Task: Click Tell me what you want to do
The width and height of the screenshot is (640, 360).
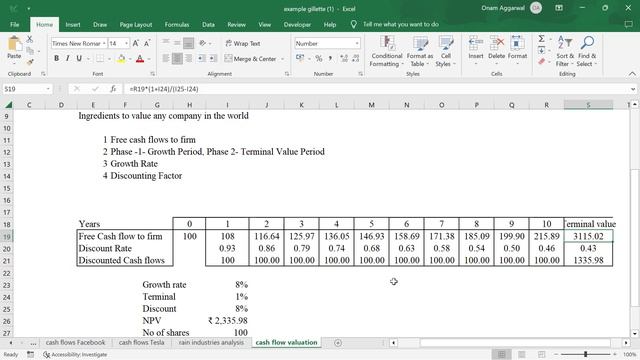Action: tap(400, 24)
